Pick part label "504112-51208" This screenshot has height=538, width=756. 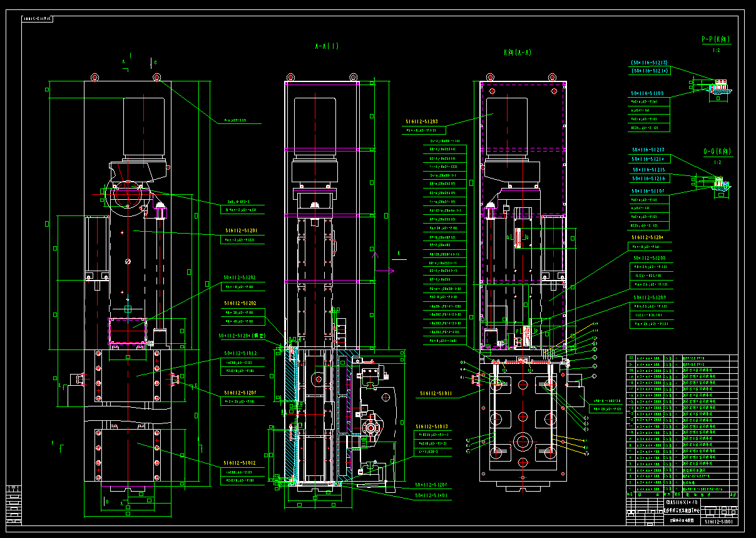click(650, 258)
